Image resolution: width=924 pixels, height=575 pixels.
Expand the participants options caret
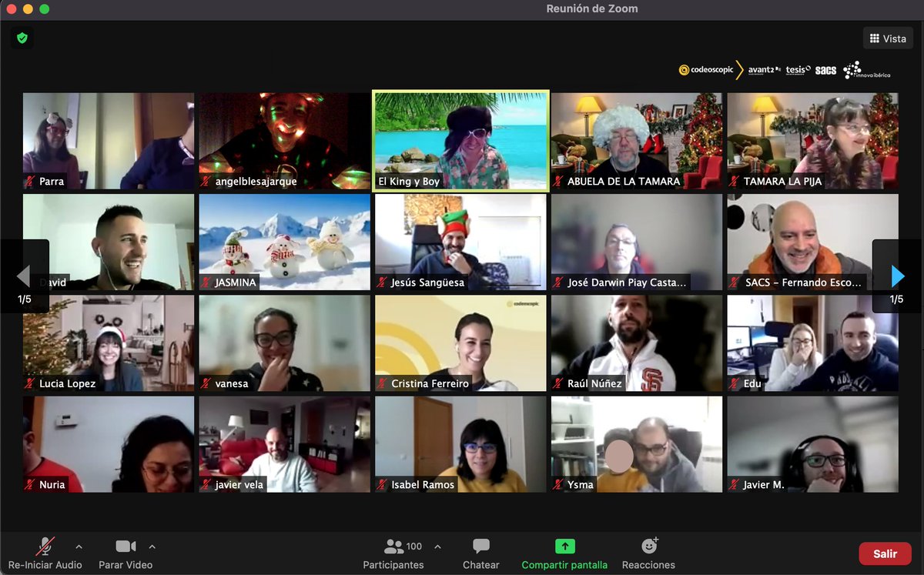[x=437, y=547]
